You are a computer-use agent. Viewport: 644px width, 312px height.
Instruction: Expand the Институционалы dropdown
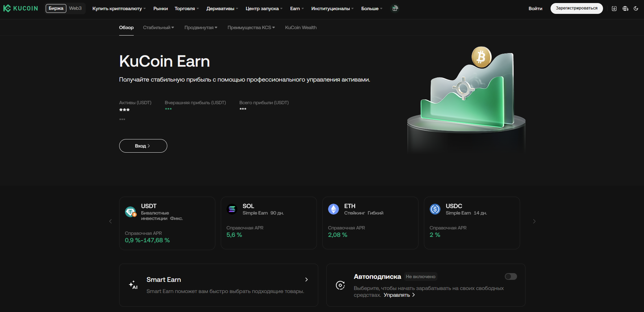click(x=332, y=8)
